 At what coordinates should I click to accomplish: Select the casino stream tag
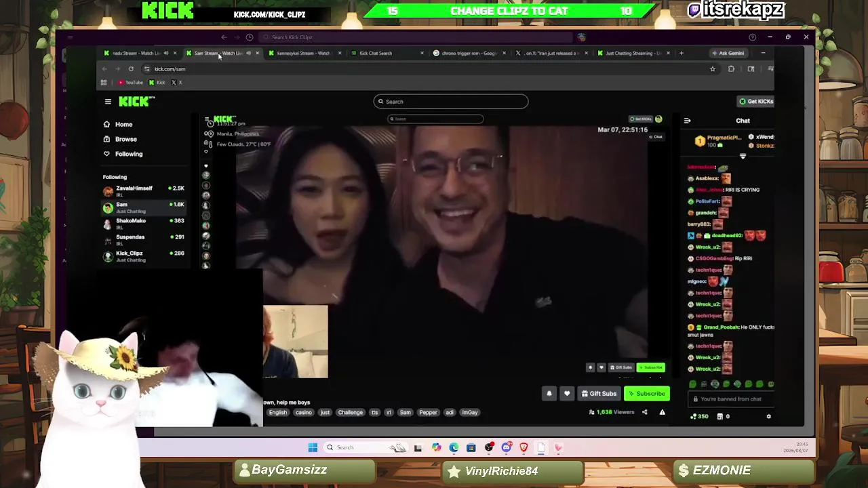tap(303, 412)
